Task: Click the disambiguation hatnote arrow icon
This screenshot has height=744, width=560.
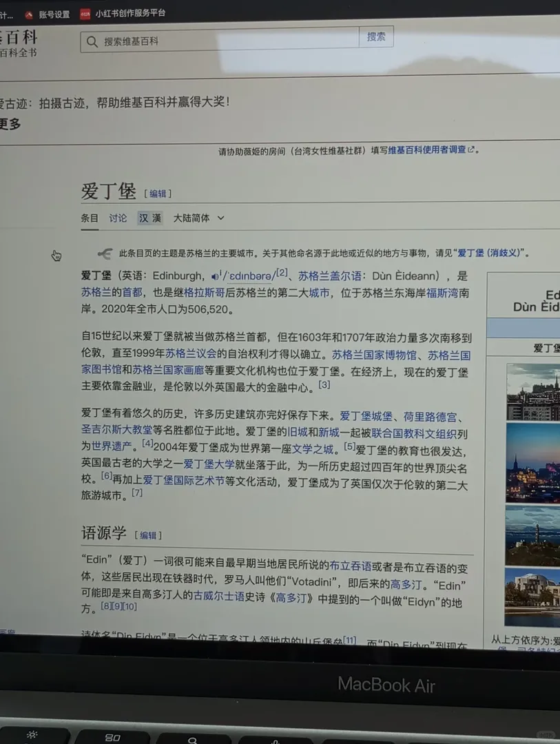Action: click(x=105, y=254)
